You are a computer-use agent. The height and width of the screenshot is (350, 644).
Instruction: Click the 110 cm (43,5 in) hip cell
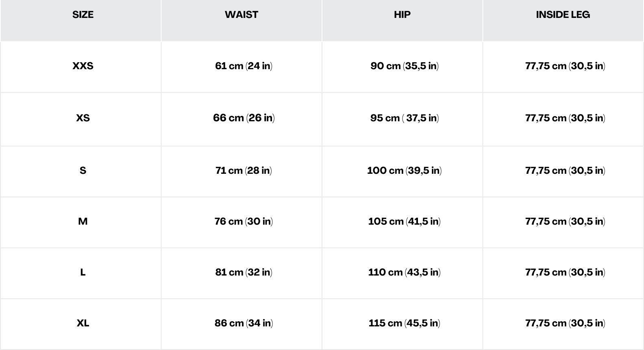coord(404,272)
